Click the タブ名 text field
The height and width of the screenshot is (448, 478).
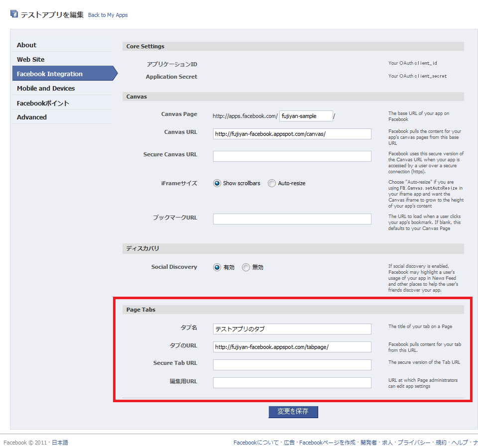[292, 329]
